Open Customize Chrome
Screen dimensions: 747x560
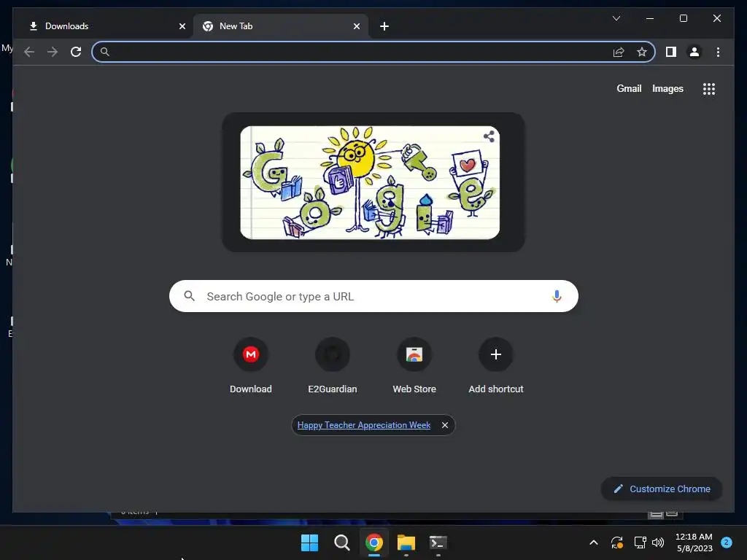pyautogui.click(x=662, y=489)
